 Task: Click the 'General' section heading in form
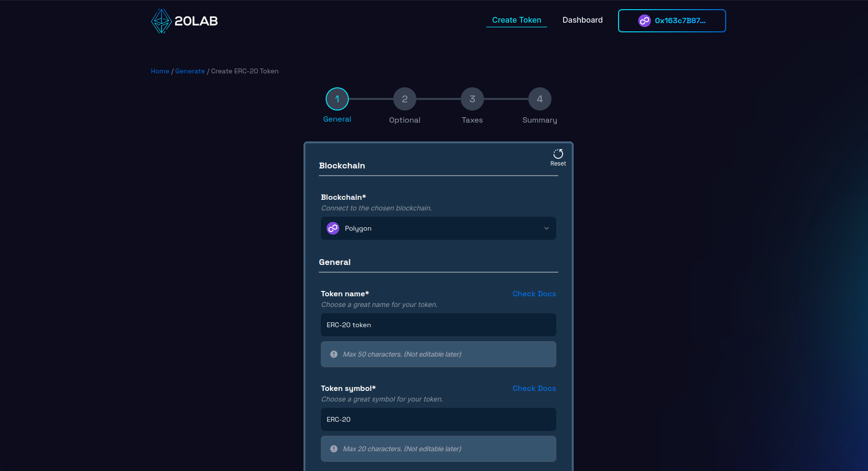[x=335, y=262]
